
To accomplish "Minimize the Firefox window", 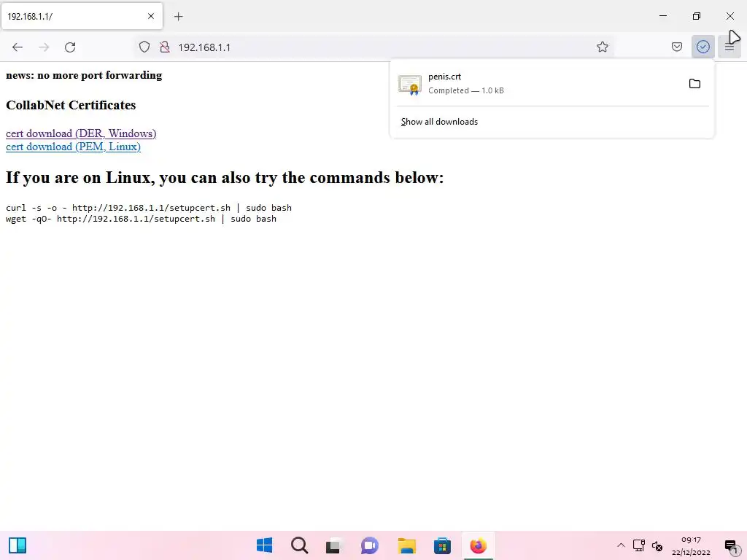I will [x=662, y=16].
